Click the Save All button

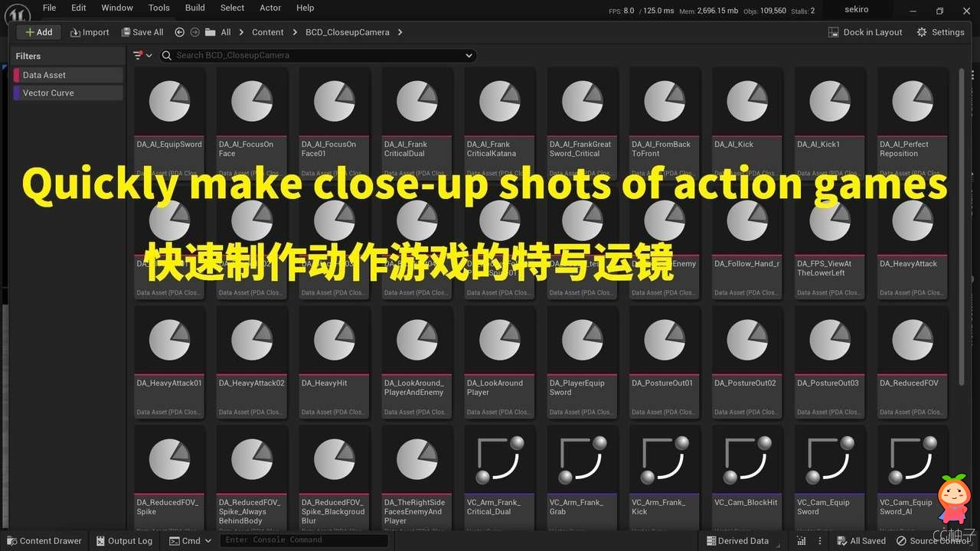point(142,32)
